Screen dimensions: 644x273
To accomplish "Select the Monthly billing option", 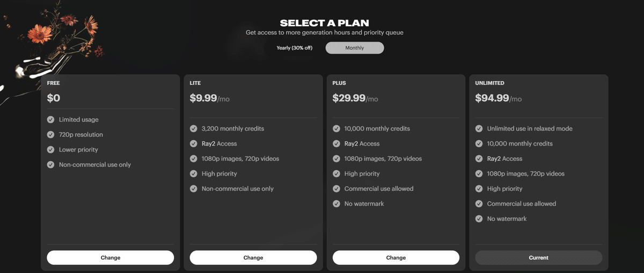I will [x=355, y=48].
